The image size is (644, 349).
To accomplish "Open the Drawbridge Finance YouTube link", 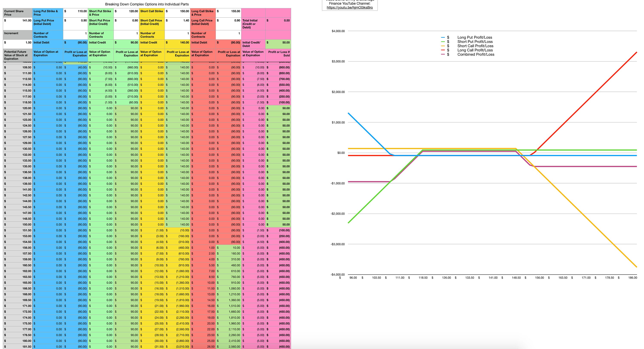I will coord(350,8).
